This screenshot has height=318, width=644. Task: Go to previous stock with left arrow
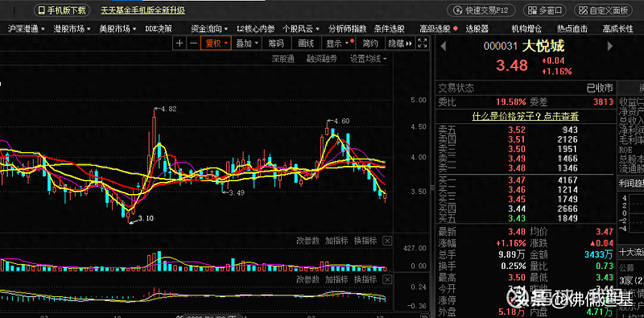(x=444, y=46)
